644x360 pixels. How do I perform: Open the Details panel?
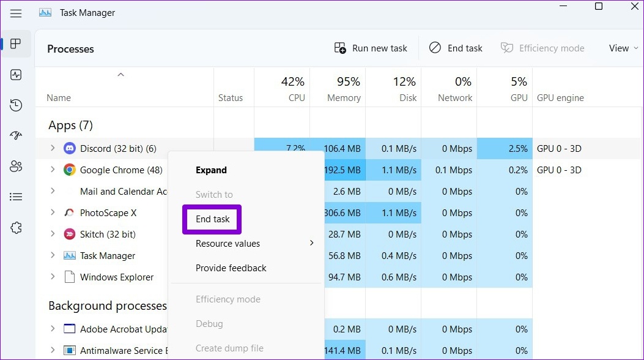(x=16, y=197)
